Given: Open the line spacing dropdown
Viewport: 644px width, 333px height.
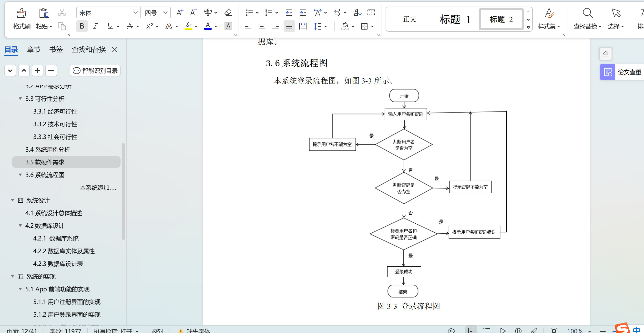Looking at the screenshot, I should pos(325,26).
